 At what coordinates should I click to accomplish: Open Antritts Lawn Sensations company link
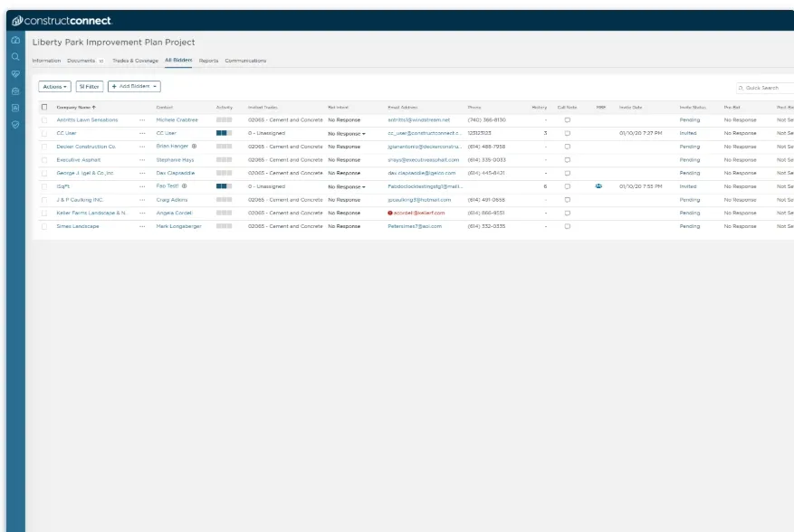87,120
